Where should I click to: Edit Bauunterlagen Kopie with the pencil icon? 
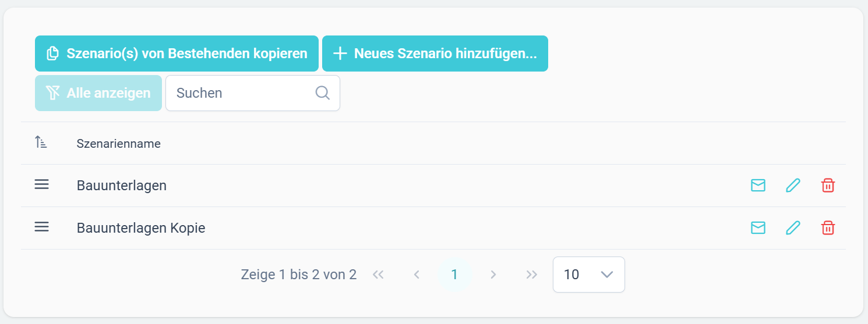click(x=793, y=228)
